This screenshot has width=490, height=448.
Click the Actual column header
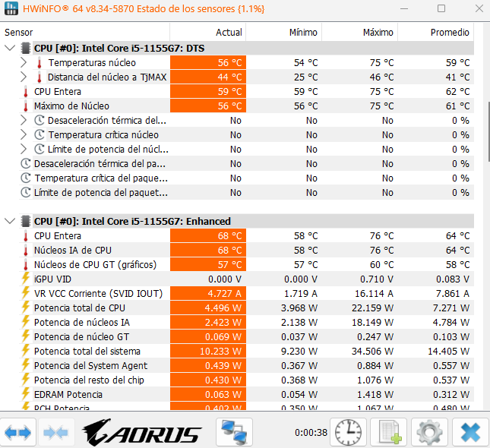click(208, 32)
